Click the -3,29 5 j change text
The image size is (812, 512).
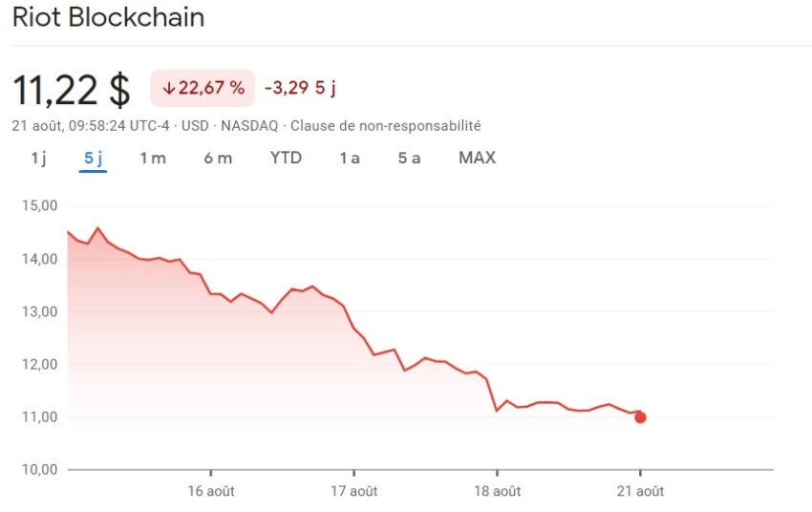pos(300,88)
